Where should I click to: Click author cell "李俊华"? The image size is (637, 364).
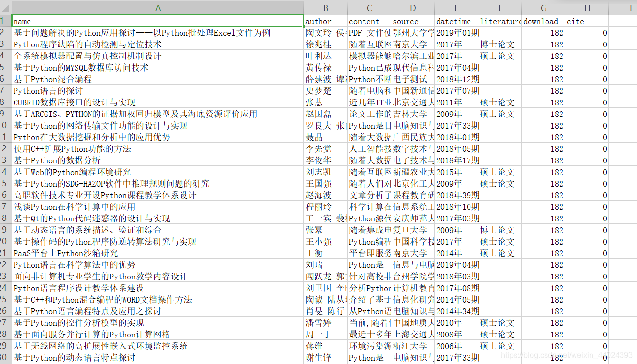[326, 160]
